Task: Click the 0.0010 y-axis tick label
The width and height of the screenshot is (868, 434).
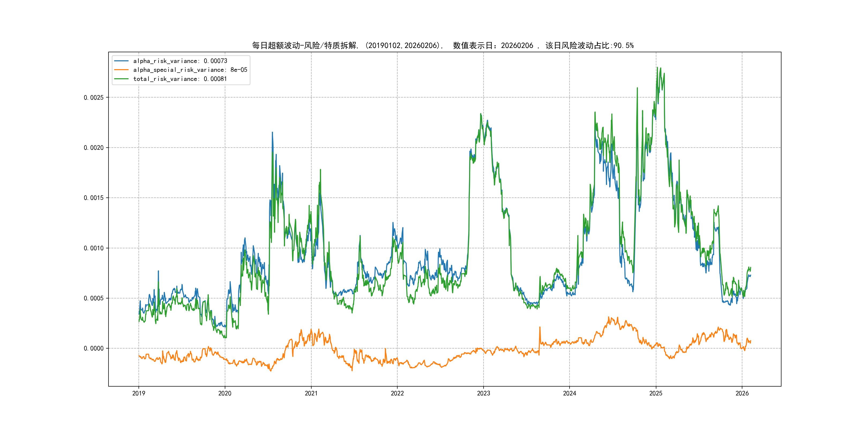Action: [x=94, y=248]
